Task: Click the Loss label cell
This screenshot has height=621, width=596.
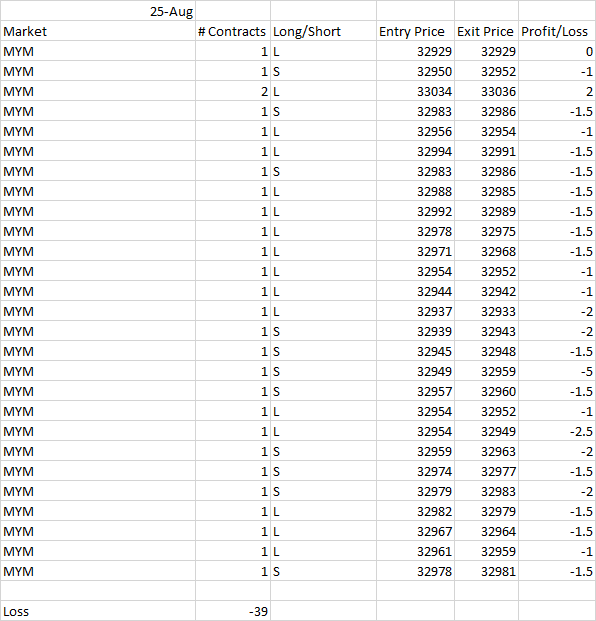Action: tap(98, 611)
